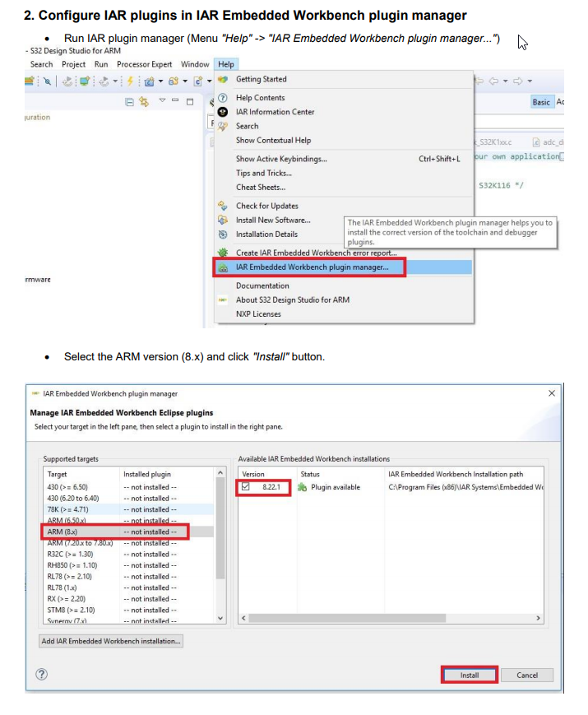This screenshot has height=715, width=588.
Task: Click the Help Contents question mark icon
Action: click(222, 98)
